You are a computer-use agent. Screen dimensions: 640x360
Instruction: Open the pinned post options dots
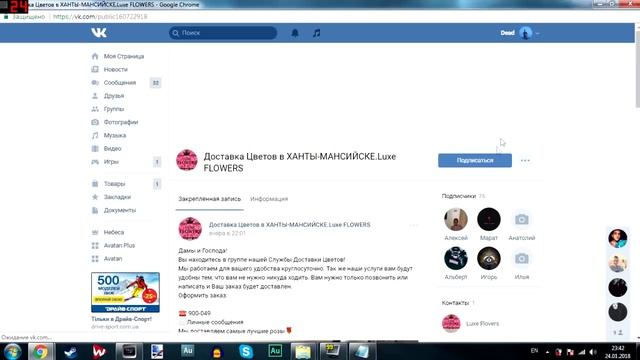413,225
